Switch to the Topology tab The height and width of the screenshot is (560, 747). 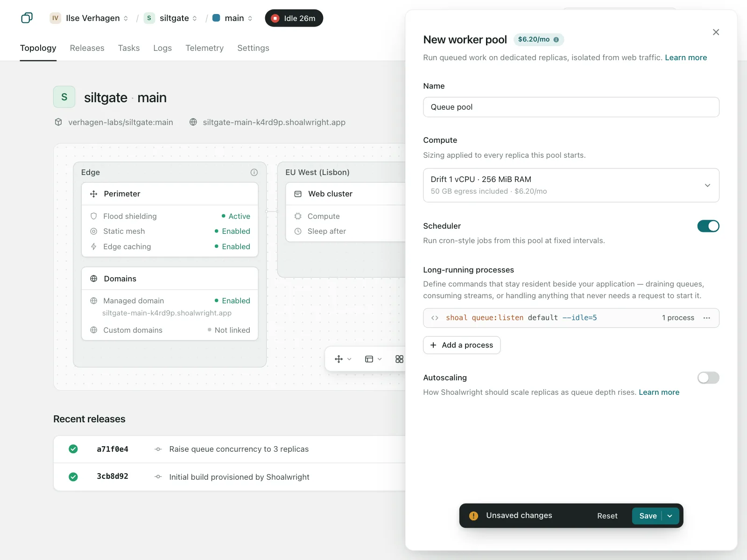[38, 48]
